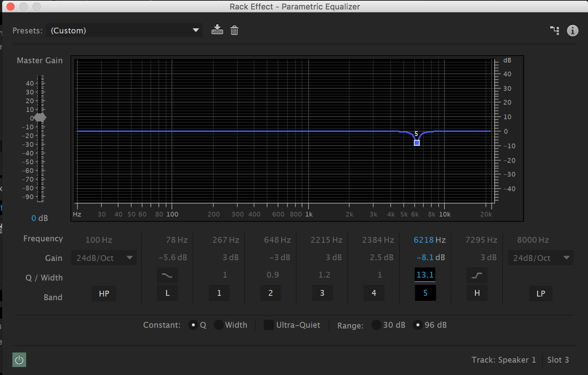The width and height of the screenshot is (588, 375).
Task: Click the band 5 control point on graph
Action: (x=417, y=143)
